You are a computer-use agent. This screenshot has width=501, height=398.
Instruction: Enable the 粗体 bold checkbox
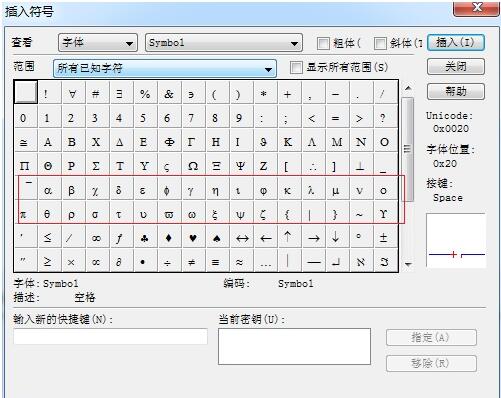click(x=323, y=43)
